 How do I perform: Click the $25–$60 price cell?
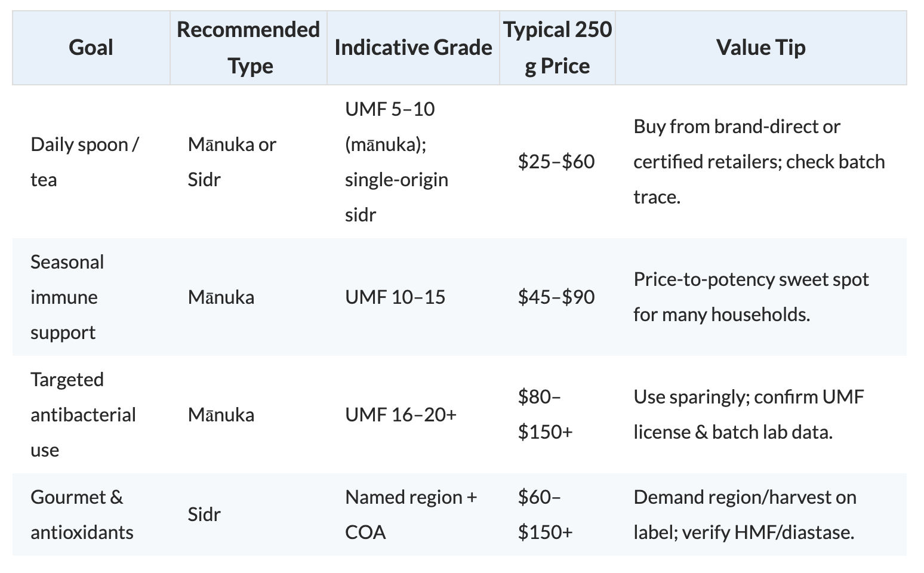[558, 162]
